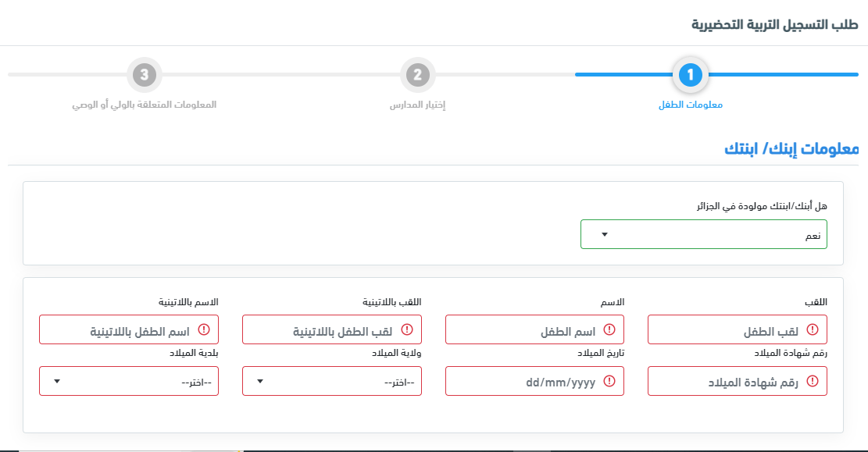Screen dimensions: 868x452
Task: Click warning icon in date of birth field
Action: [609, 381]
